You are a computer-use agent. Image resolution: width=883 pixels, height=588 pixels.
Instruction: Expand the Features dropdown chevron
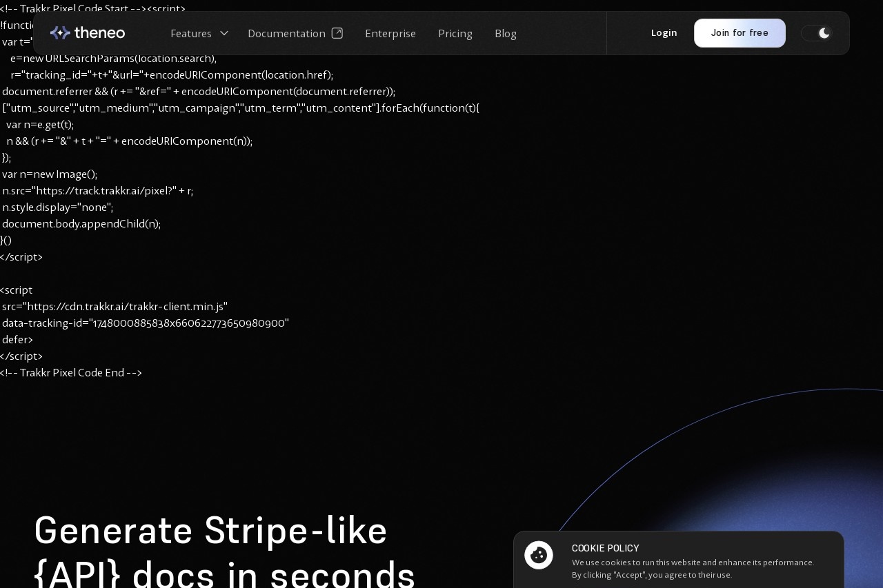[224, 33]
